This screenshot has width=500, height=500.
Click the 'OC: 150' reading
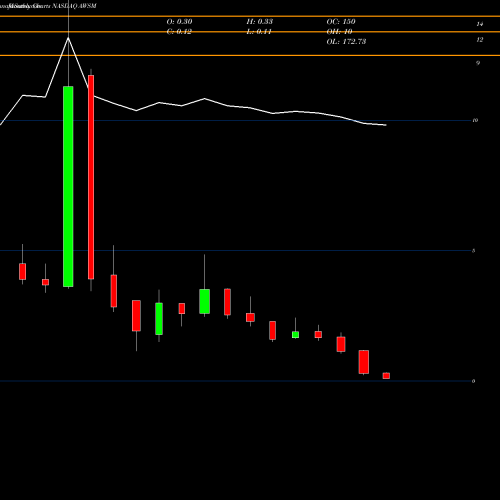click(x=341, y=22)
